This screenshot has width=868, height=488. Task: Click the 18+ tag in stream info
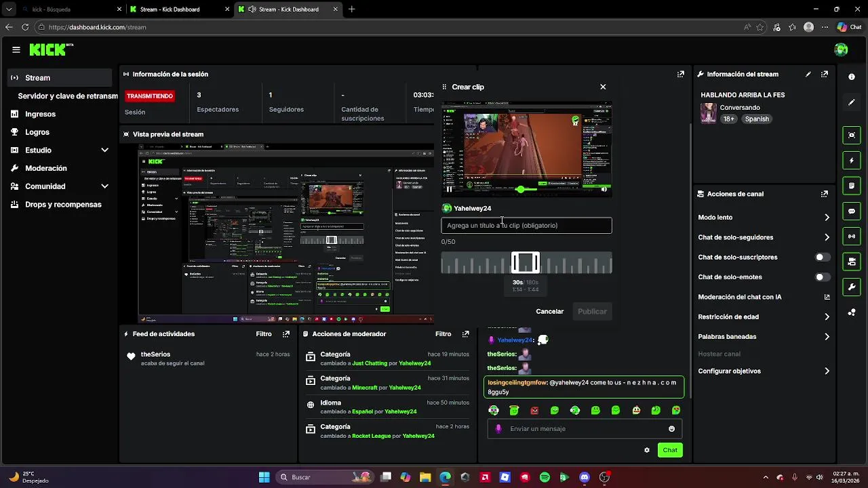(729, 119)
